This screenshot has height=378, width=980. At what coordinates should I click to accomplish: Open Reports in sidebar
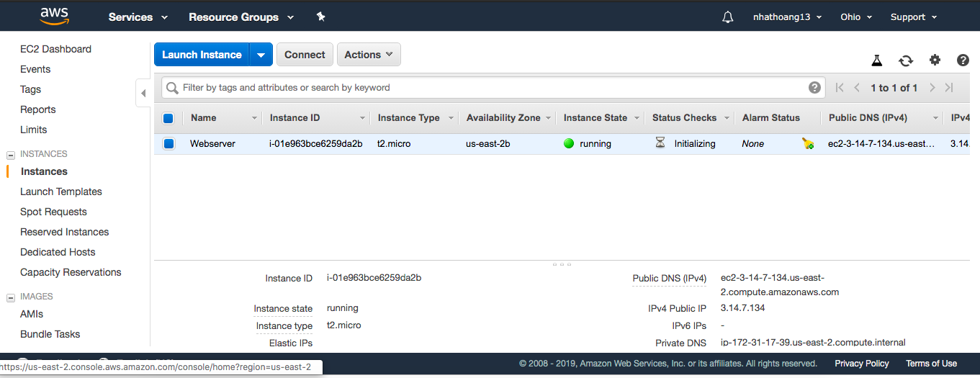coord(37,109)
